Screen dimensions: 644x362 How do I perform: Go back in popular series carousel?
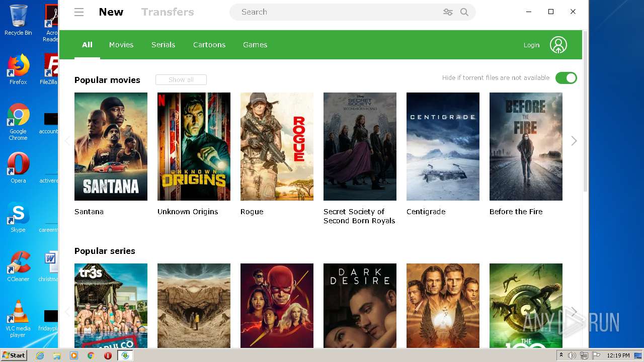67,312
